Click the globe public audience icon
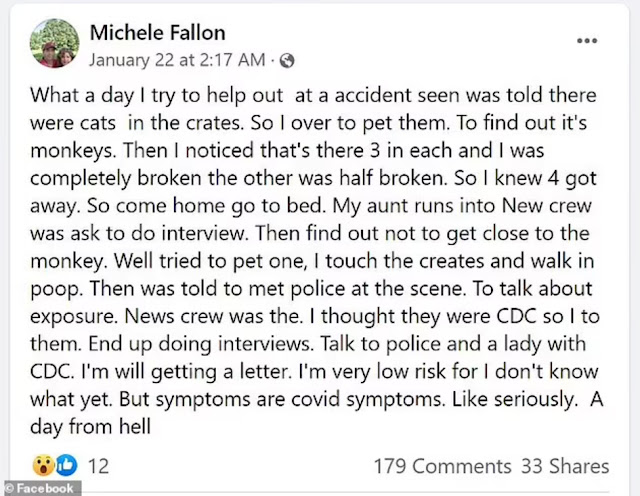The image size is (640, 496). tap(287, 61)
